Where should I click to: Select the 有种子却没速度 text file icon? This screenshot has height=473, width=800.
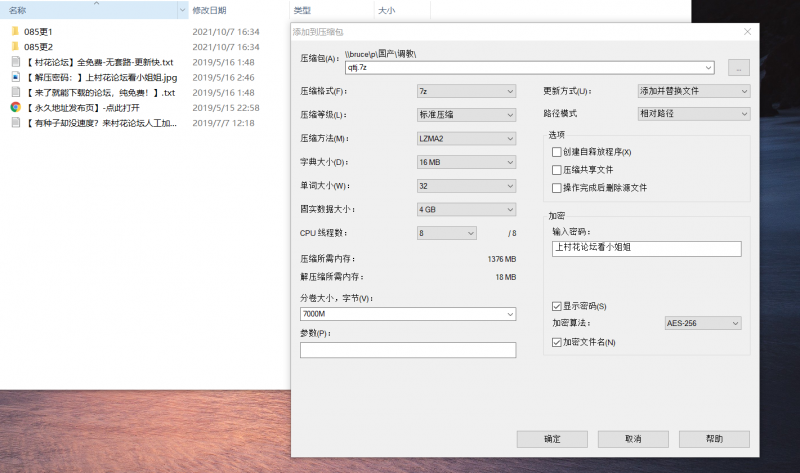pos(15,122)
